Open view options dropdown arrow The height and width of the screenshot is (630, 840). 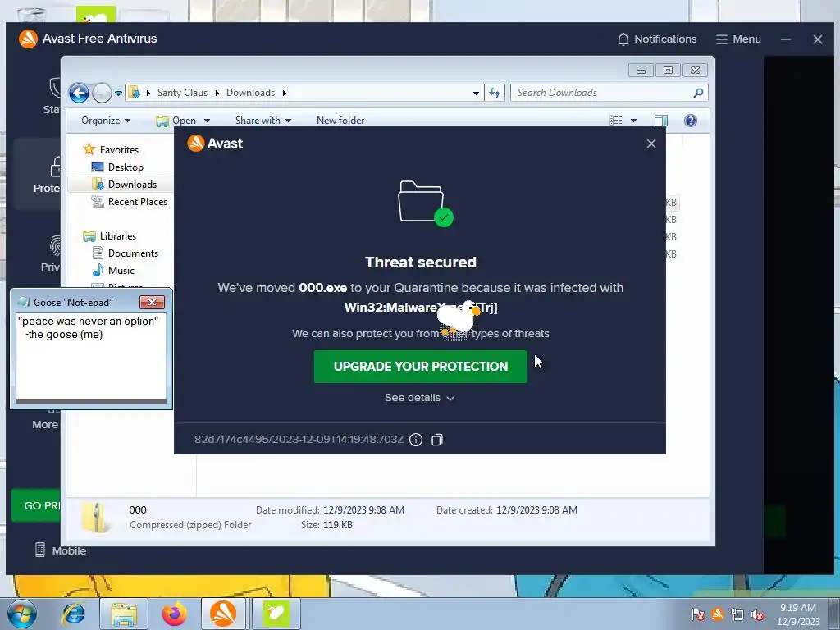point(633,121)
